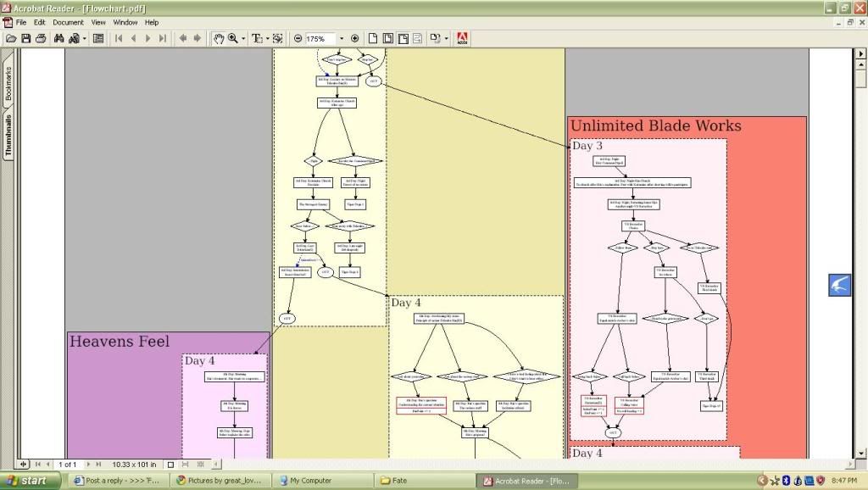868x490 pixels.
Task: Click the Find binoculars icon
Action: tap(58, 38)
